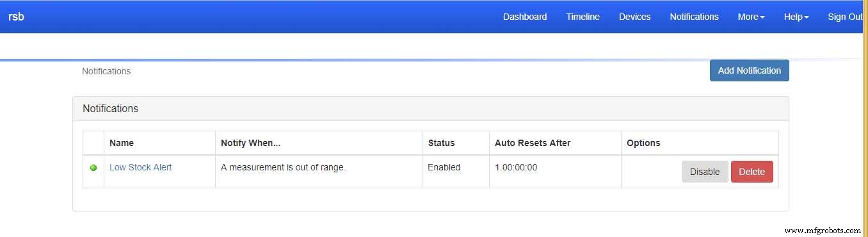Expand the More dropdown menu
868x237 pixels.
point(751,17)
